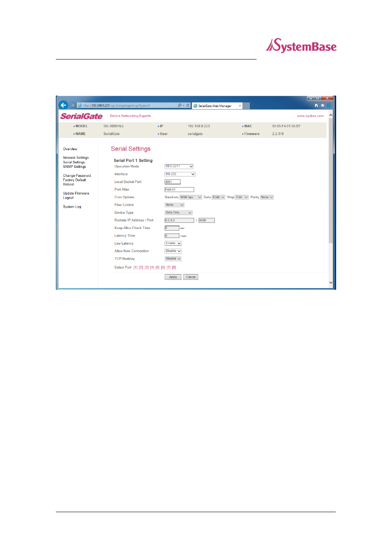Open Update Firmware in sidebar

coord(76,193)
